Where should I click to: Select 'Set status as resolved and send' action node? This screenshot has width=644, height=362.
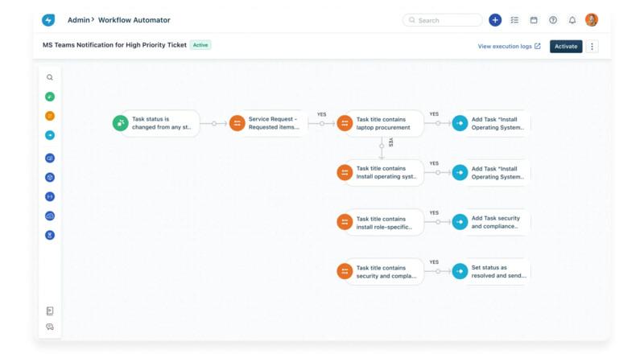(x=491, y=271)
